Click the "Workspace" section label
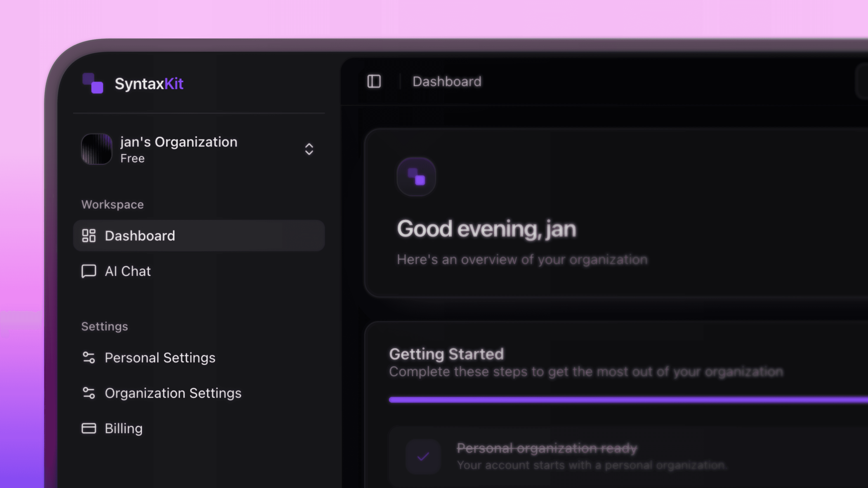Screen dimensions: 868x488 click(113, 205)
